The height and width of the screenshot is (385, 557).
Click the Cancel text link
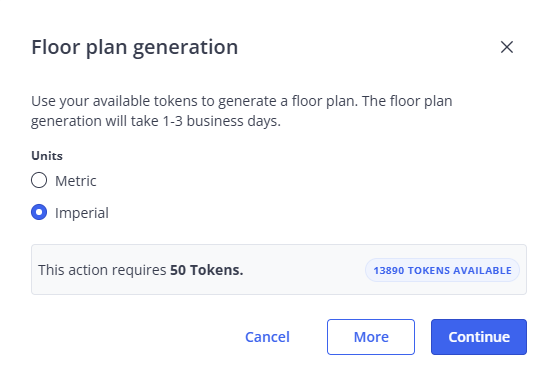coord(267,337)
